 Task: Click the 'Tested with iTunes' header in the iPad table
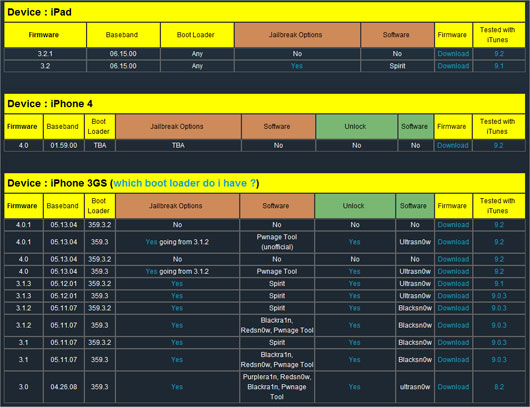point(499,35)
